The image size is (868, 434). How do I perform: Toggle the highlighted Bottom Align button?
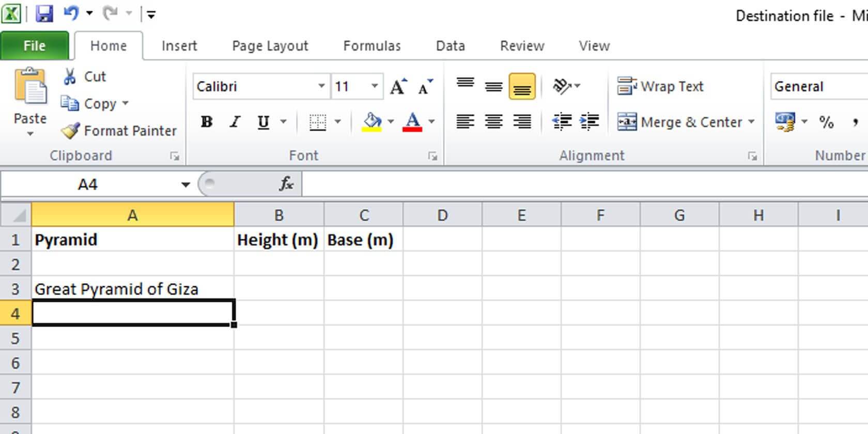pyautogui.click(x=522, y=86)
